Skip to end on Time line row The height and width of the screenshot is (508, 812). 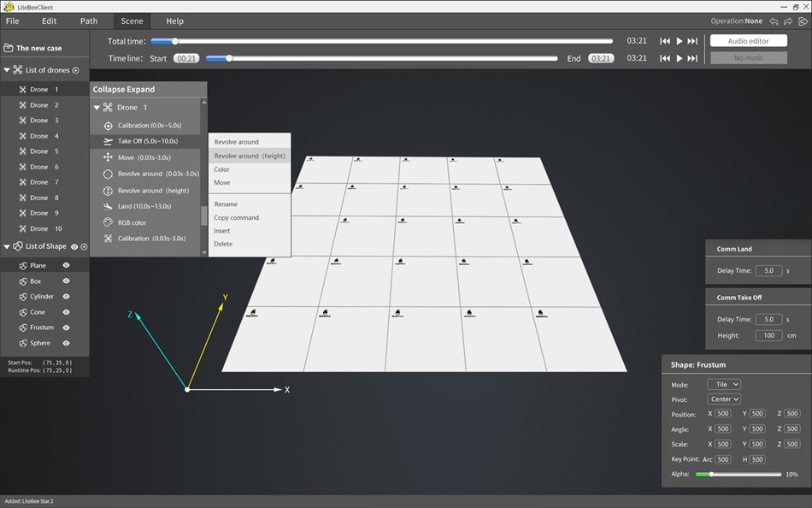(692, 58)
